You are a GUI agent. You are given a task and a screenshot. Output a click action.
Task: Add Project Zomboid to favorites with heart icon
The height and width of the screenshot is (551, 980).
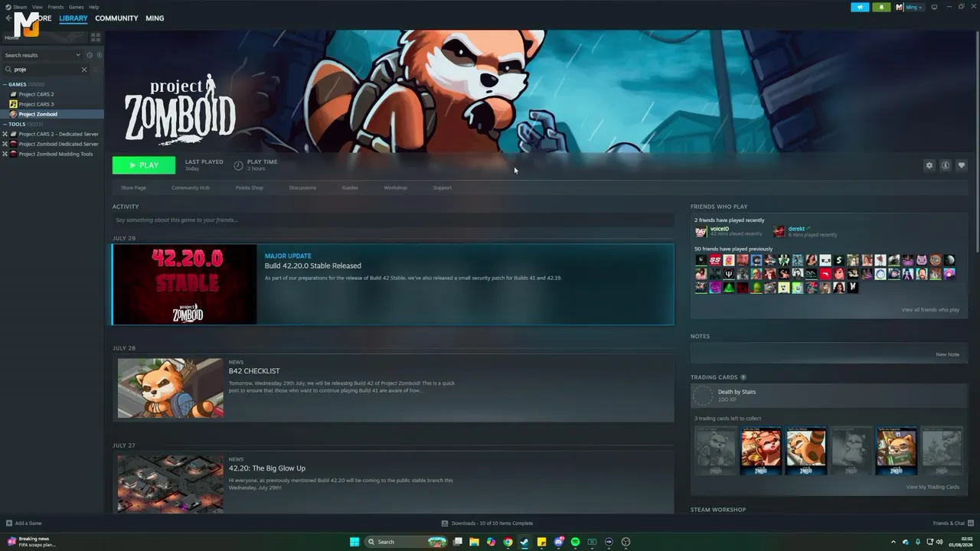(x=962, y=165)
